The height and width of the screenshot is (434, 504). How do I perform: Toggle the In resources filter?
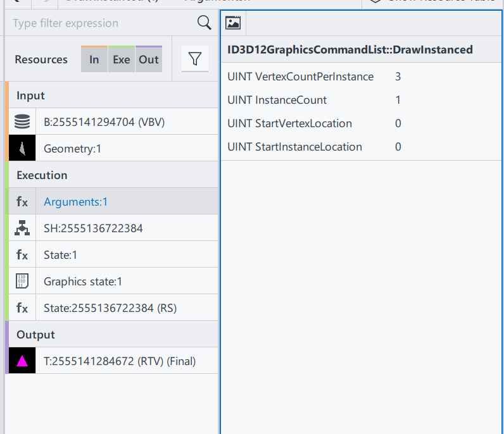(94, 59)
